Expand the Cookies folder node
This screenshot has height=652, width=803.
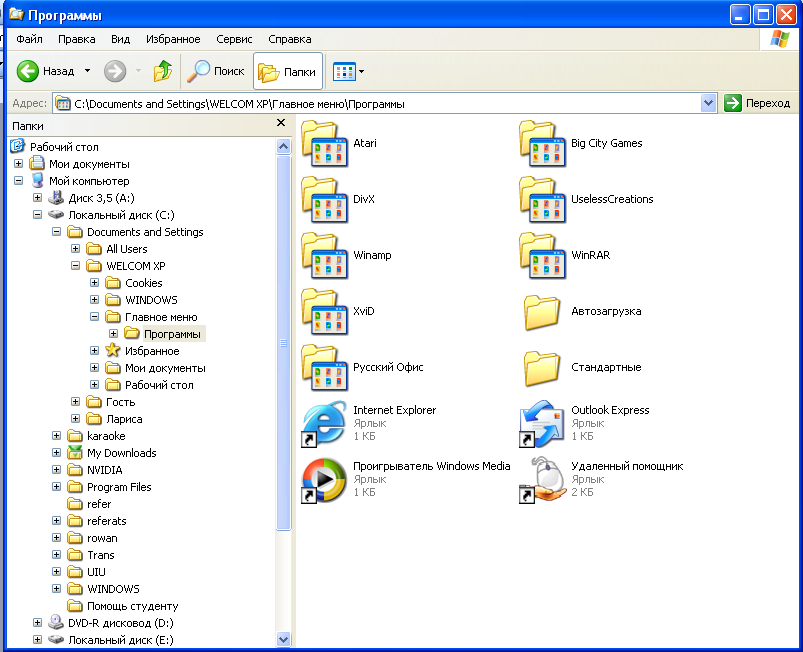pyautogui.click(x=94, y=283)
